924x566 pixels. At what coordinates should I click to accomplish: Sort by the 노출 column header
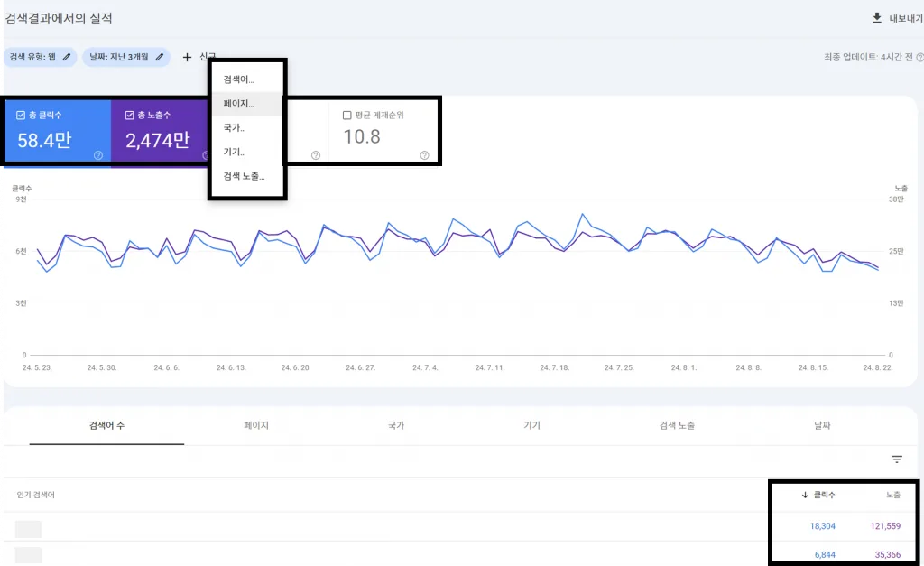click(892, 495)
